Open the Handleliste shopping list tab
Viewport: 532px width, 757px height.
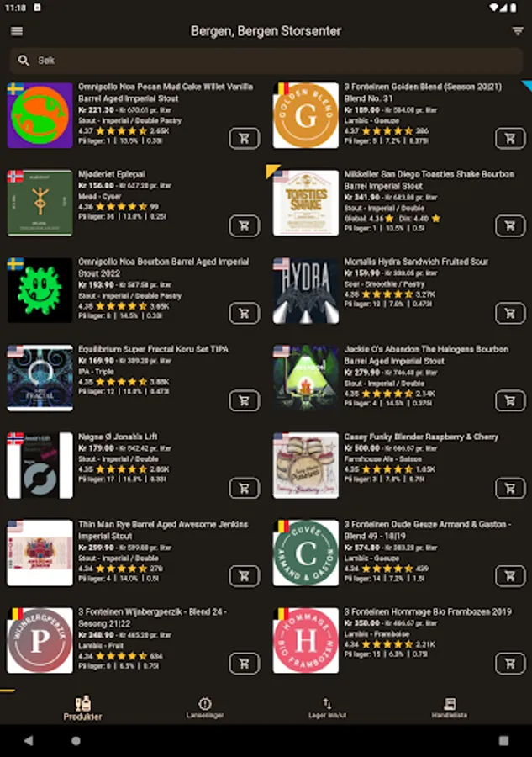coord(450,708)
